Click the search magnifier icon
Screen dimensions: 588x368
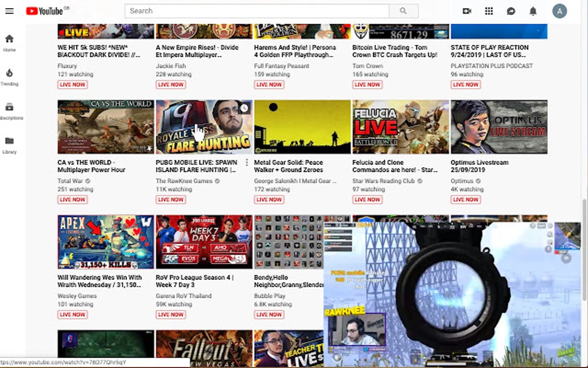point(404,11)
